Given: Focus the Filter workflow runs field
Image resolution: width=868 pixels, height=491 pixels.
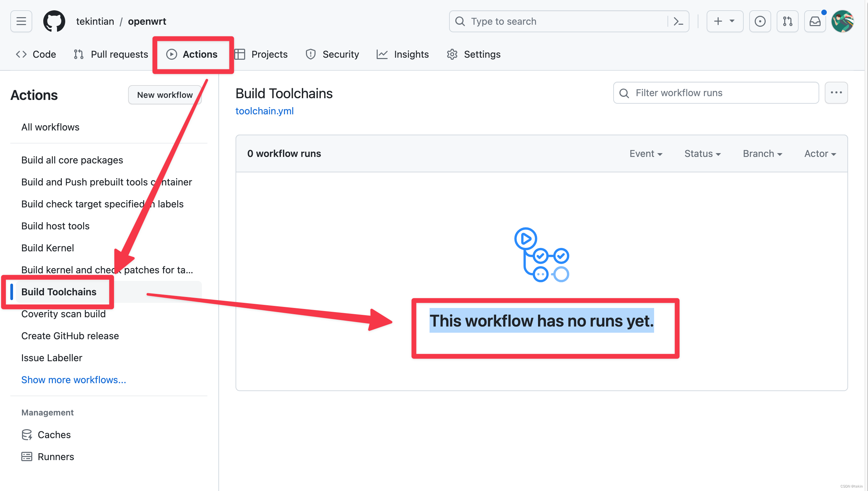Looking at the screenshot, I should coord(716,93).
